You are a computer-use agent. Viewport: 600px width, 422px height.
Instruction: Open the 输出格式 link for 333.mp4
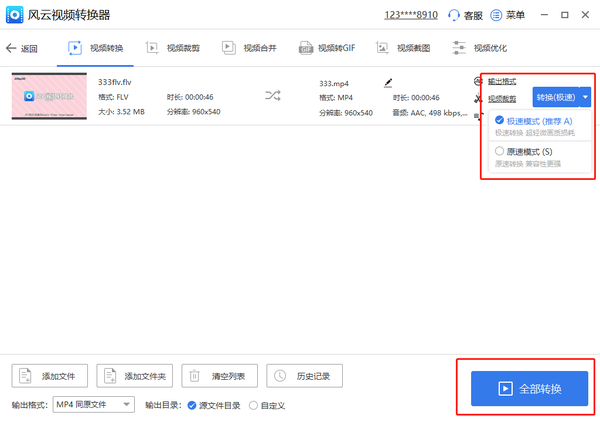[502, 81]
